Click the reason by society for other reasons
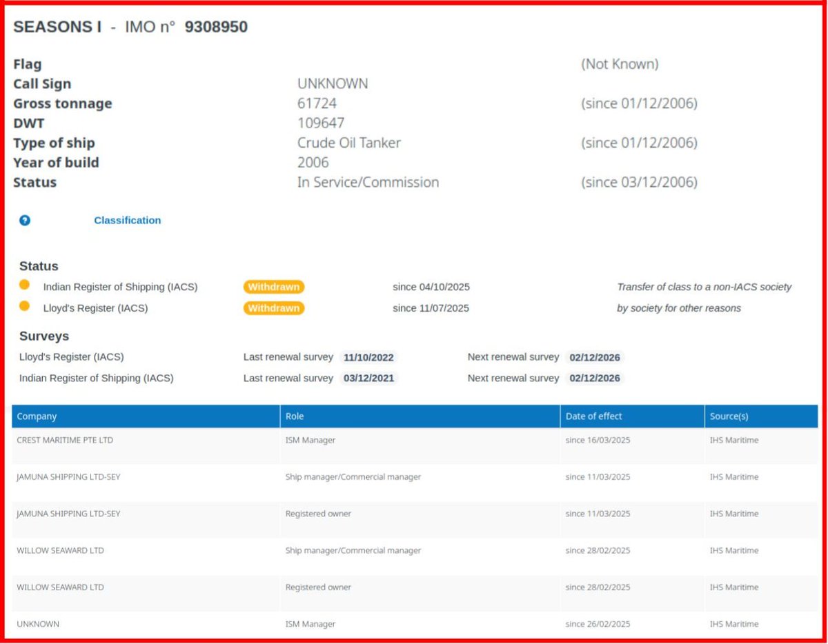The height and width of the screenshot is (644, 828). tap(679, 308)
